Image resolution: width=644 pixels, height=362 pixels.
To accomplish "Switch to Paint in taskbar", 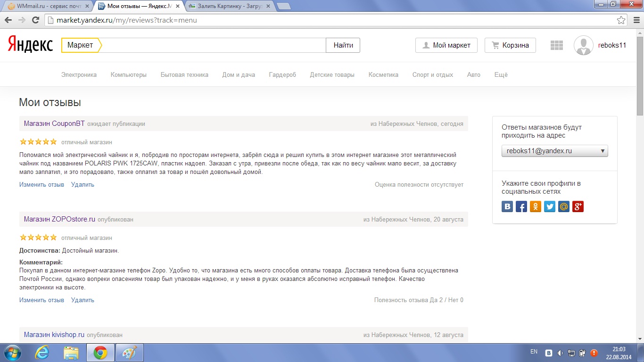I will pos(129,353).
